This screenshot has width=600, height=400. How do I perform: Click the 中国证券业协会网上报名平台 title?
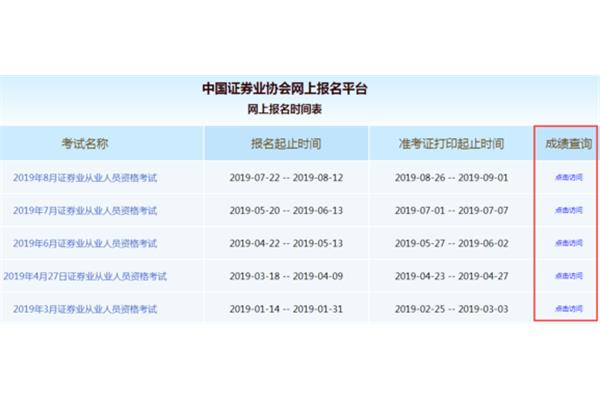[285, 89]
